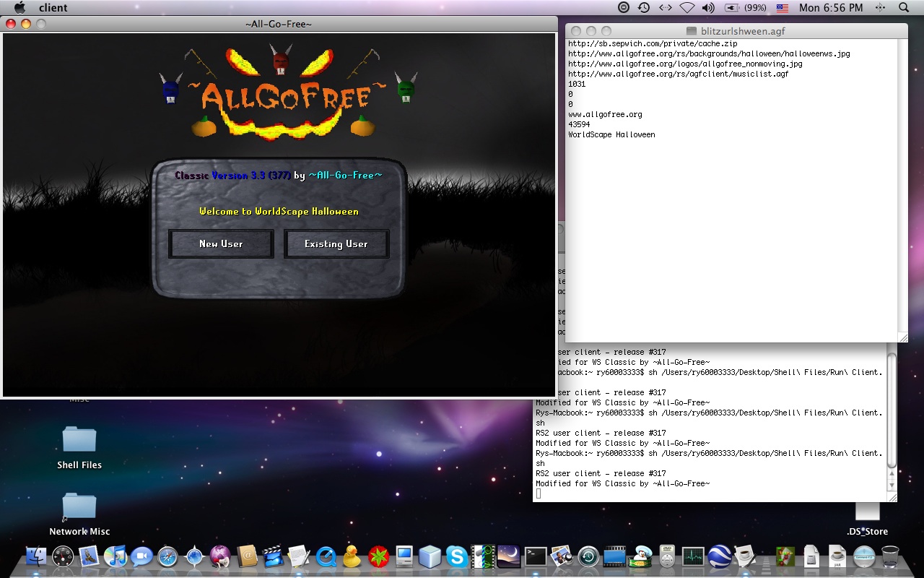Viewport: 924px width, 578px height.
Task: Click the blitzurlshween.agf window title bar
Action: tap(736, 31)
